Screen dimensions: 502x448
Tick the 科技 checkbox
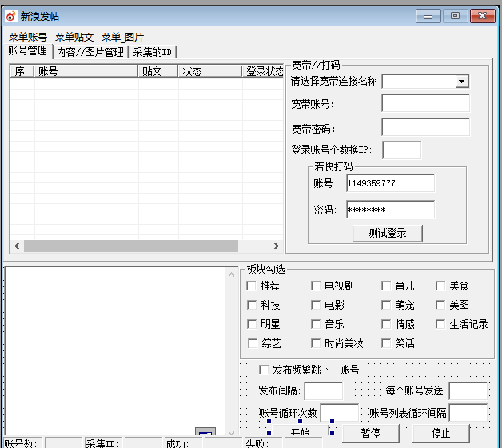pos(252,305)
